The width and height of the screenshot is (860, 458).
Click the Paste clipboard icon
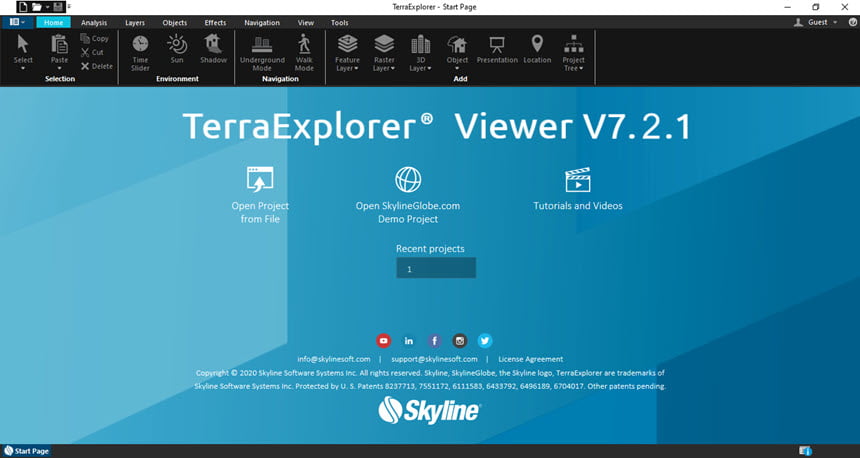pos(59,44)
